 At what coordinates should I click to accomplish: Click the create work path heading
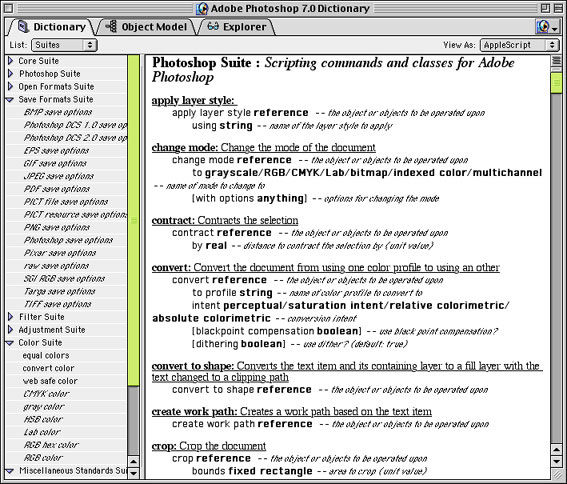pos(292,412)
